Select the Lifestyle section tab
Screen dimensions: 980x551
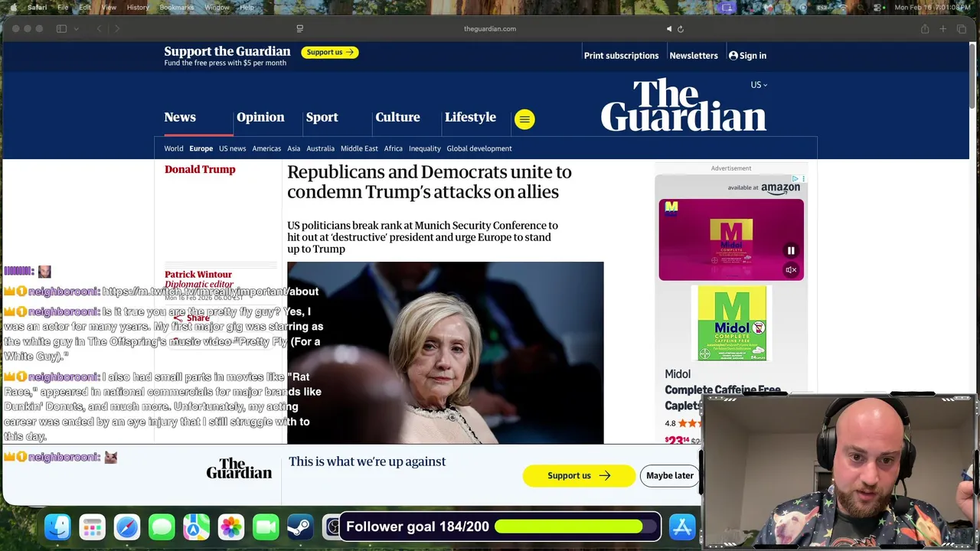470,117
